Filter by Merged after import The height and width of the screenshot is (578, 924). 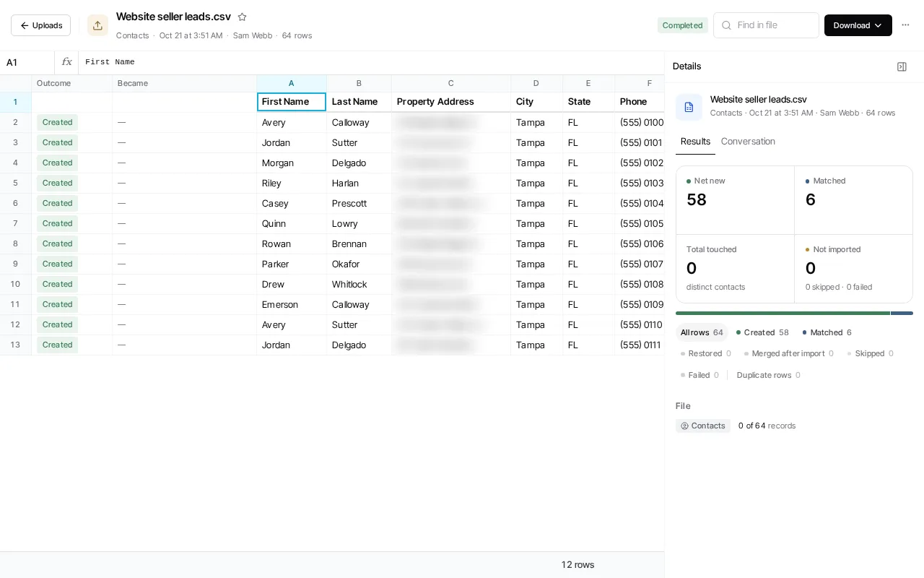789,353
